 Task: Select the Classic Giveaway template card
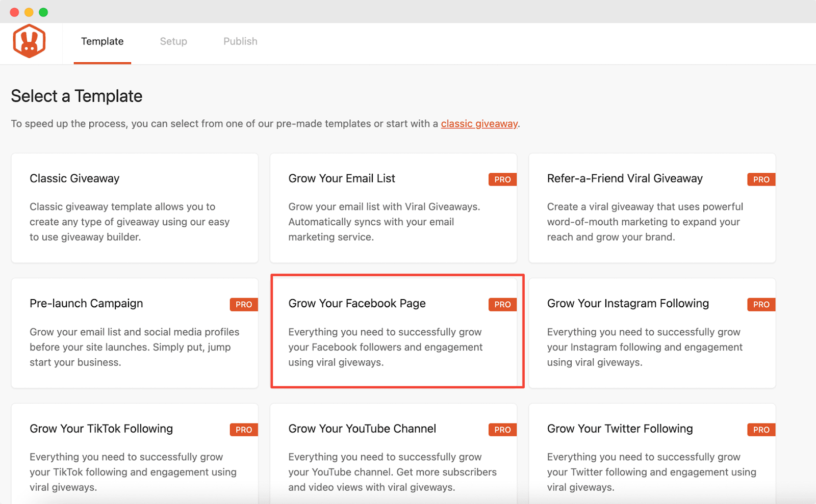[135, 208]
